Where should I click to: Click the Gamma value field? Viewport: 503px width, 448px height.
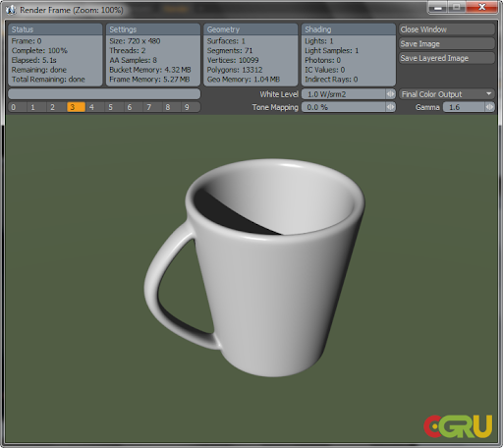pos(464,107)
